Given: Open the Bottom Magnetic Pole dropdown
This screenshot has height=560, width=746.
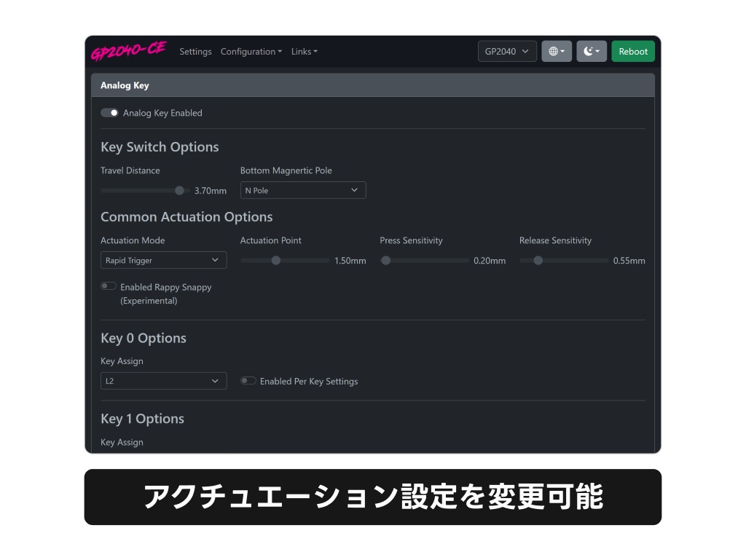Looking at the screenshot, I should [x=302, y=190].
